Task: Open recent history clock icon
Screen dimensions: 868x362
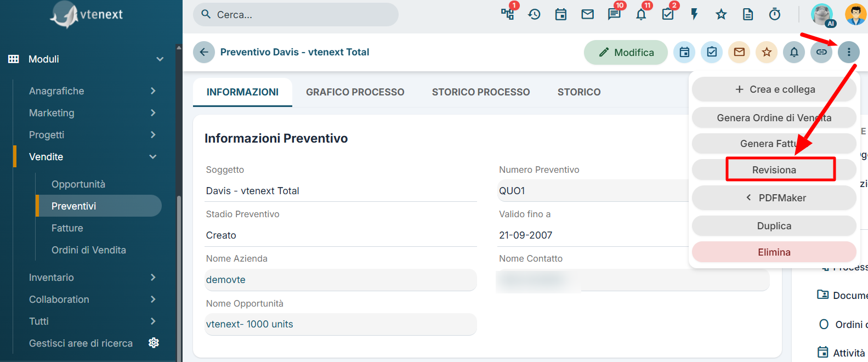Action: tap(534, 14)
